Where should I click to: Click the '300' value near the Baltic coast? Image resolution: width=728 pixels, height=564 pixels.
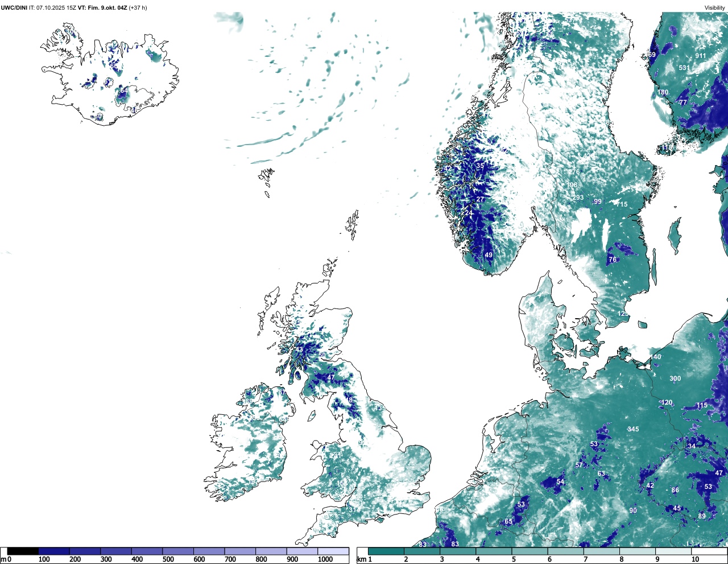pyautogui.click(x=675, y=378)
